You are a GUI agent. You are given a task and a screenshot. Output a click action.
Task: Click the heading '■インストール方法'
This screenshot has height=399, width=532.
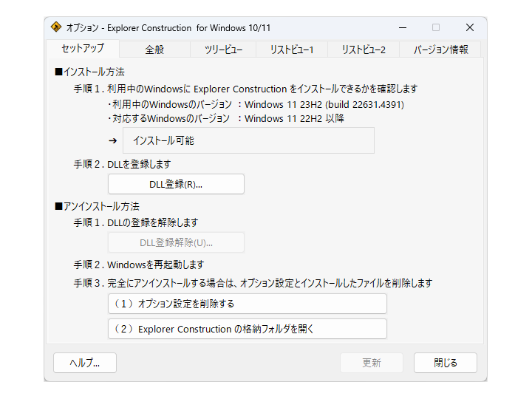tap(89, 72)
